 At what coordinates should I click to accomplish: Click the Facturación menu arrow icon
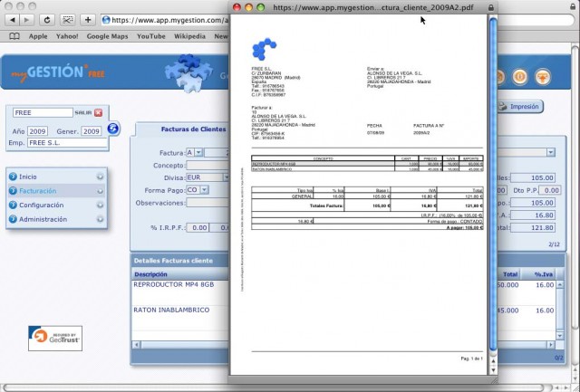(13, 191)
